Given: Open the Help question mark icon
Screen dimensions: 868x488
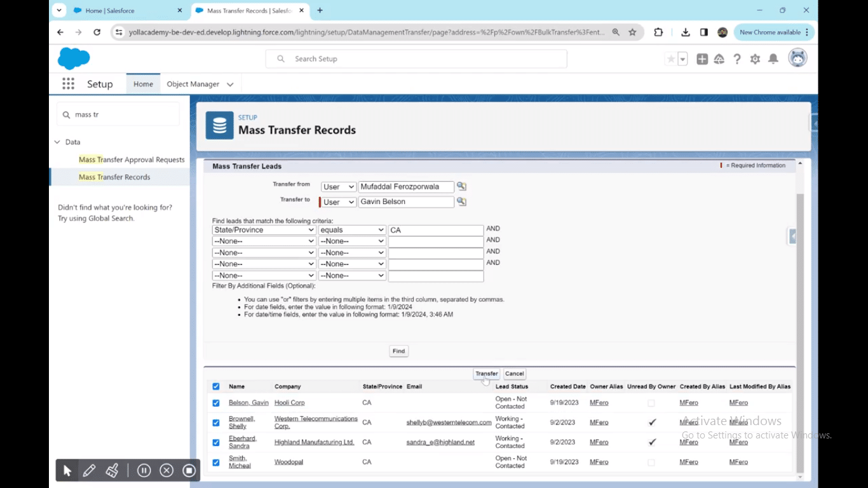Looking at the screenshot, I should point(737,59).
